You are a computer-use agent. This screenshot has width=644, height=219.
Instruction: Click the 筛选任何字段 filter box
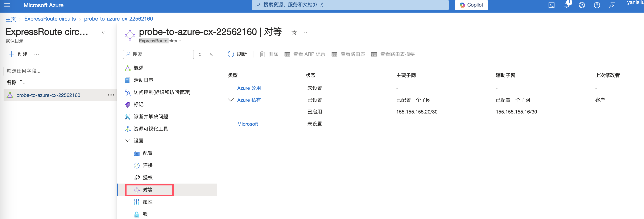(58, 71)
